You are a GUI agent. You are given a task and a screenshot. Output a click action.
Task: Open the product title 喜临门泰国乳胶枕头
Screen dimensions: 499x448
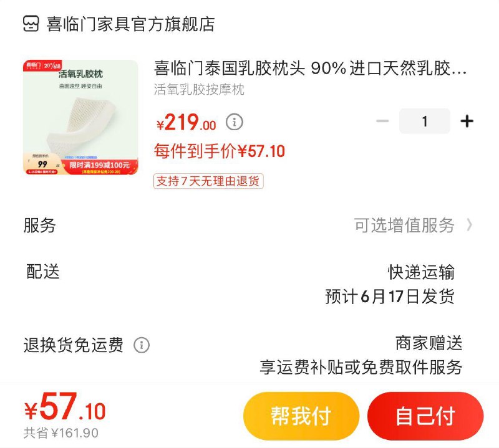310,68
